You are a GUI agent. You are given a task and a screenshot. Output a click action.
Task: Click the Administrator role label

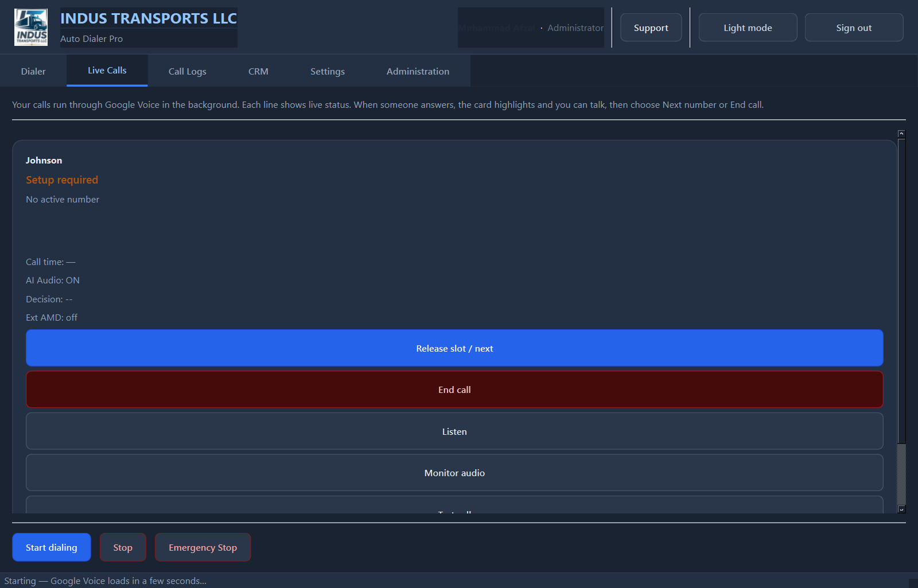coord(575,28)
